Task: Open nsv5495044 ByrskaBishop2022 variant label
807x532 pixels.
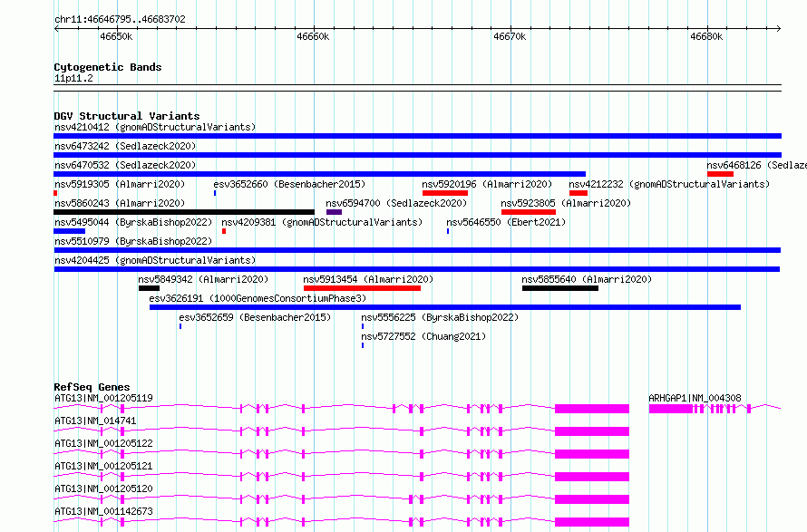Action: coord(133,222)
